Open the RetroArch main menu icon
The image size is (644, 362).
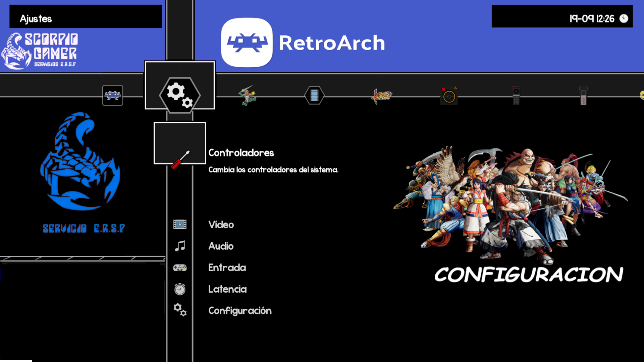click(x=112, y=96)
